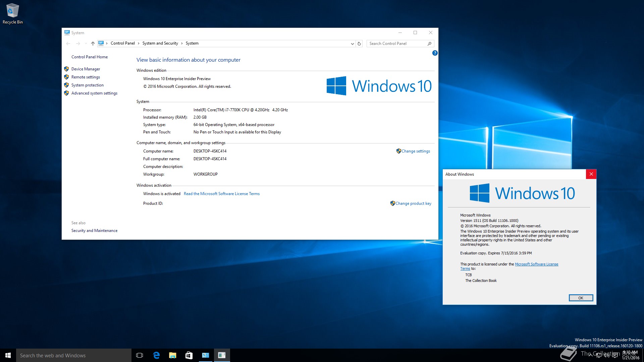Focus the Search Control Panel box
Image resolution: width=644 pixels, height=362 pixels.
pos(397,44)
